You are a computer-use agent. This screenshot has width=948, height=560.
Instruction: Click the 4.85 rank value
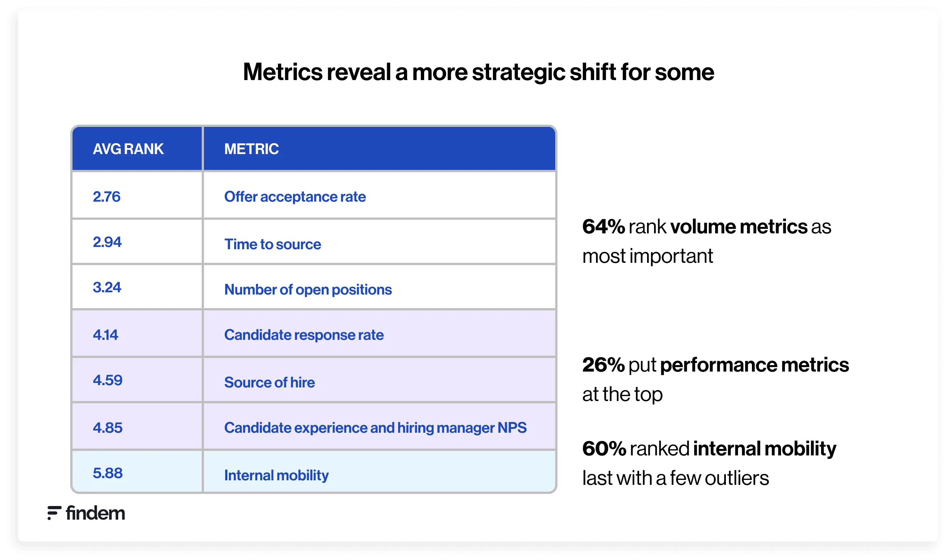(108, 428)
